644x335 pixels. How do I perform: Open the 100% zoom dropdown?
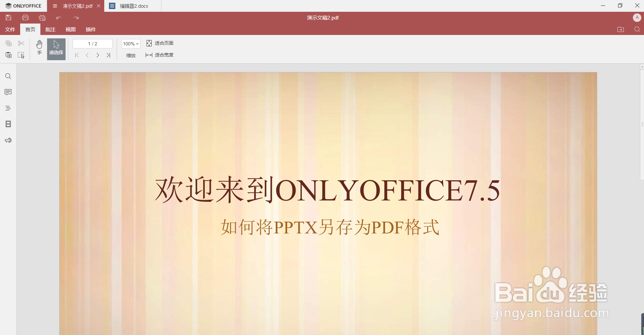pos(131,44)
